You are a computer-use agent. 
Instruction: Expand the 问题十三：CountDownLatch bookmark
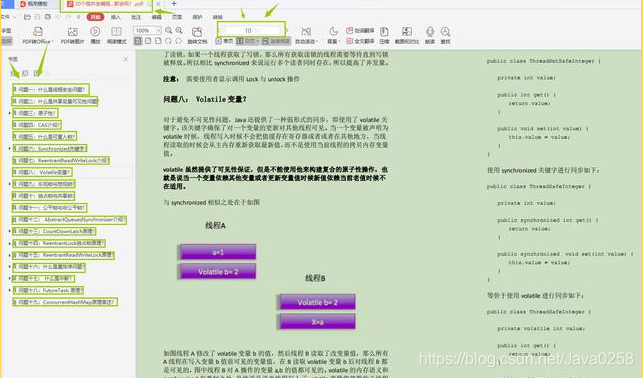tap(9, 231)
